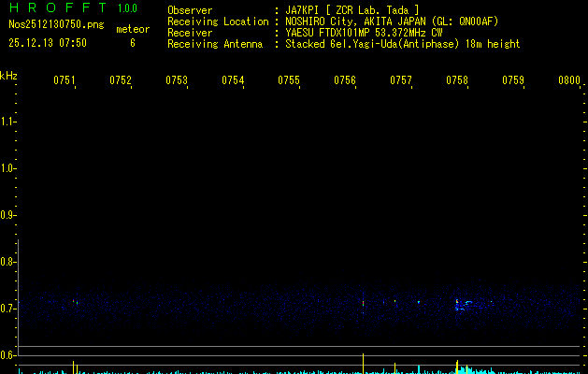Click the HROFFT program title
588x374 pixels.
(x=56, y=8)
